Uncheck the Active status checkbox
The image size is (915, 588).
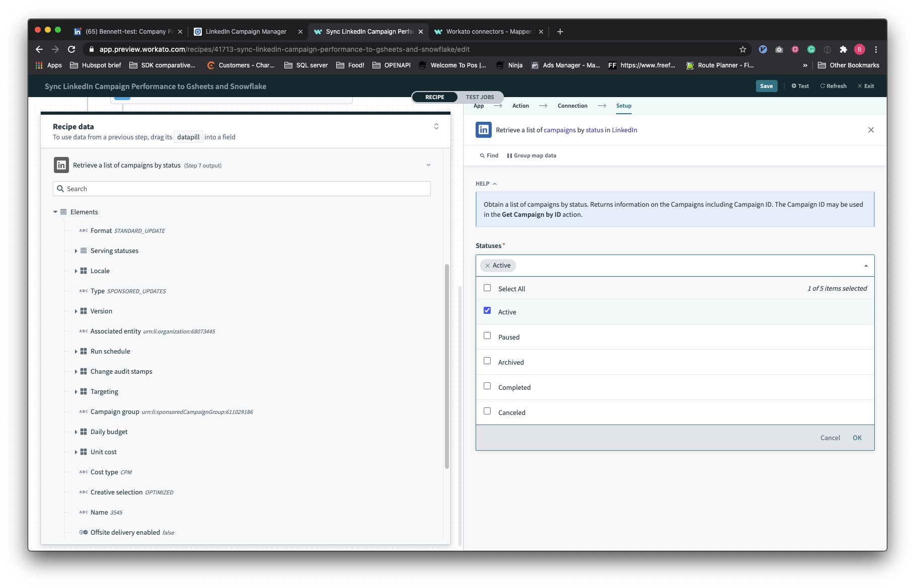(487, 311)
